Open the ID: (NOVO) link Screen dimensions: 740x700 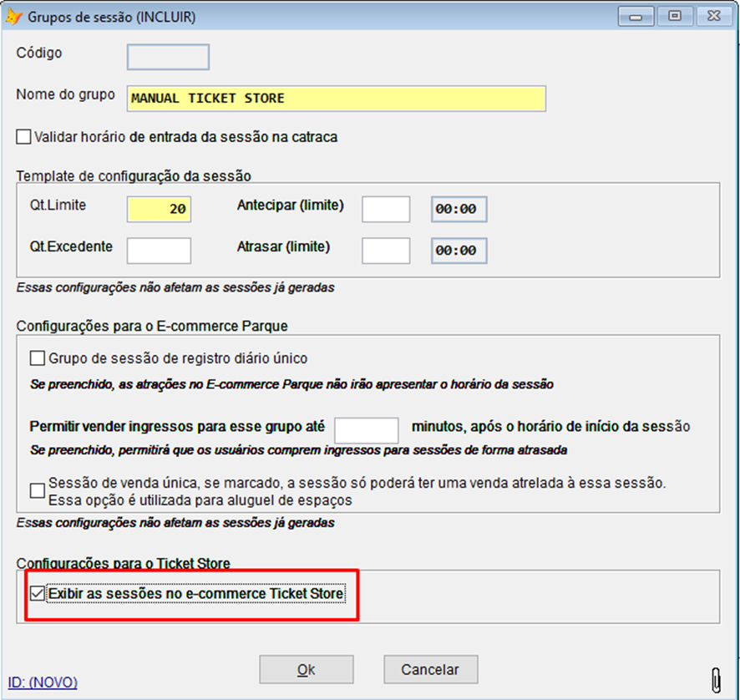point(43,682)
